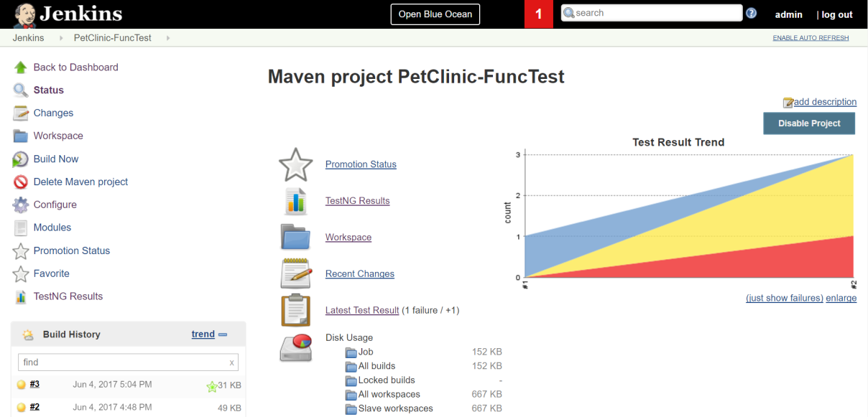Clear the build history find field with x

[x=231, y=363]
